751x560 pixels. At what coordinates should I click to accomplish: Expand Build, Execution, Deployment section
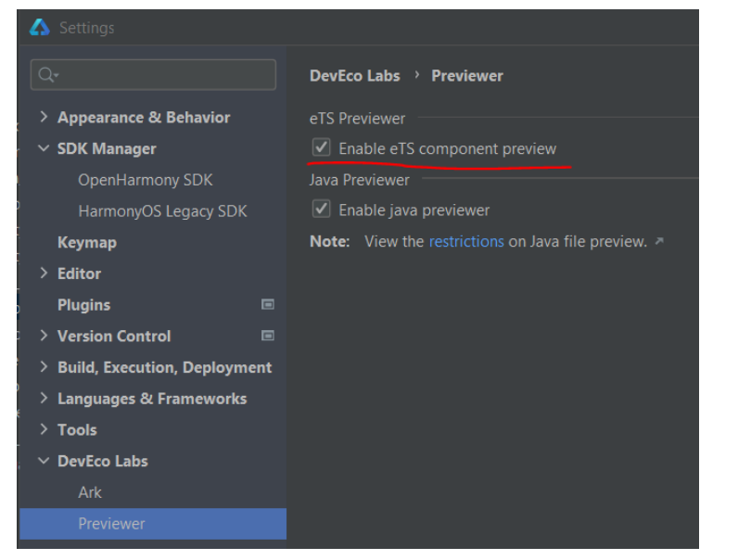pos(44,367)
